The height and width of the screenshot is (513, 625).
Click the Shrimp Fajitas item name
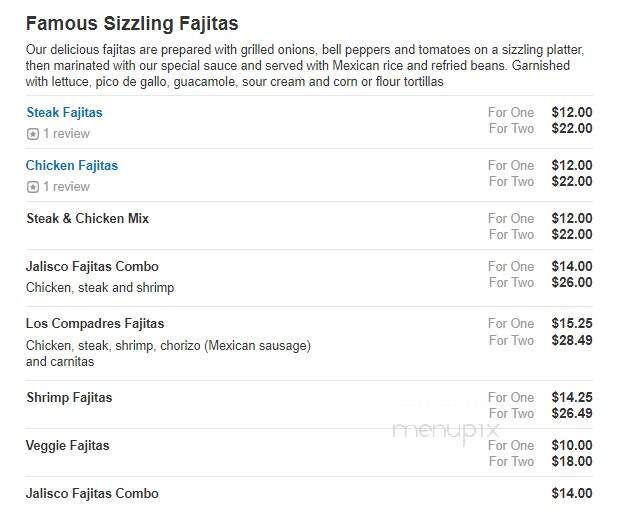coord(69,397)
